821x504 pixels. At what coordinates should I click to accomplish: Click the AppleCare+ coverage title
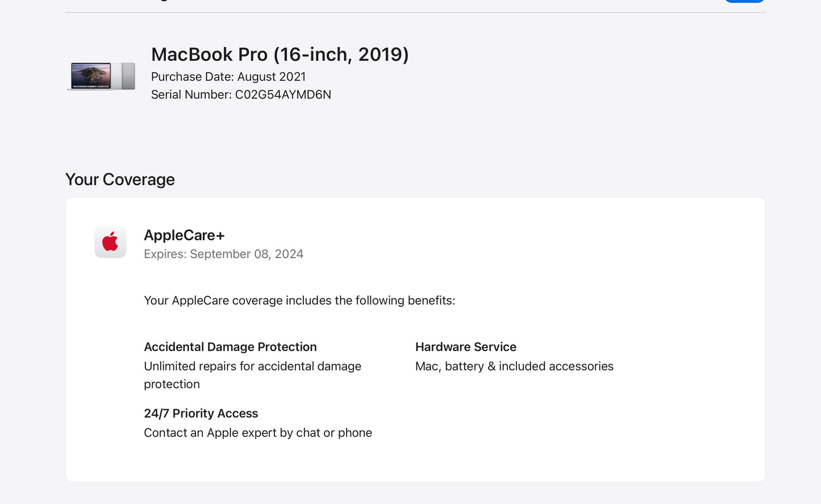184,235
